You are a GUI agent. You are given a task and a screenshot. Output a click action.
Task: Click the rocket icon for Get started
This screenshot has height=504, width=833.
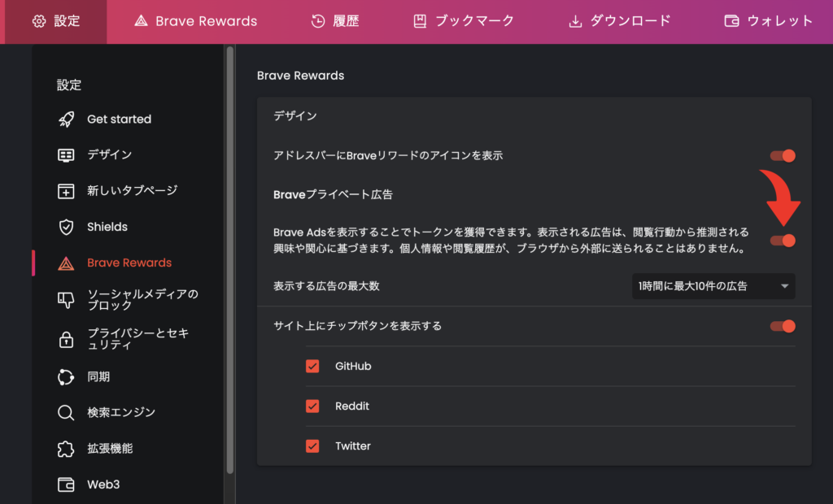coord(66,119)
